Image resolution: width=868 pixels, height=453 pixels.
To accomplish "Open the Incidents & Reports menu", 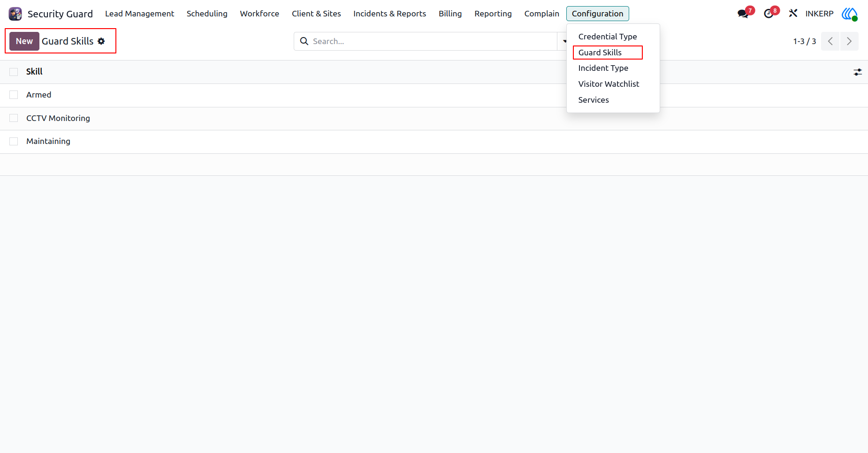I will [389, 14].
